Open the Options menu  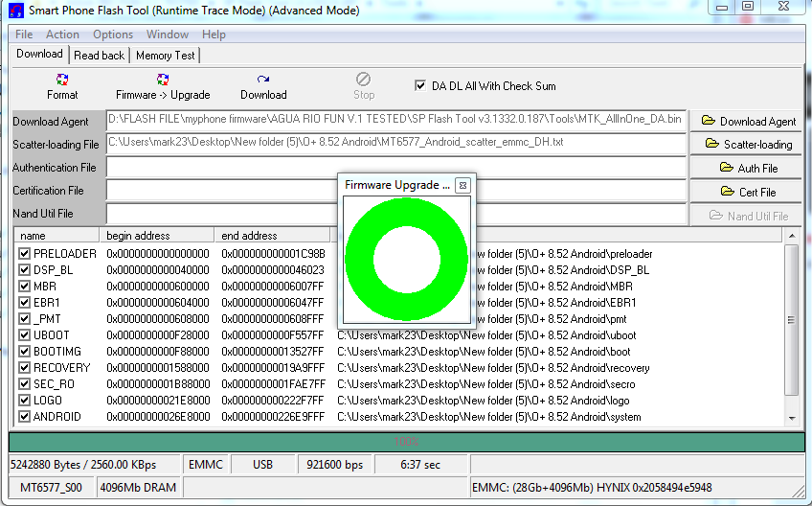click(x=113, y=34)
